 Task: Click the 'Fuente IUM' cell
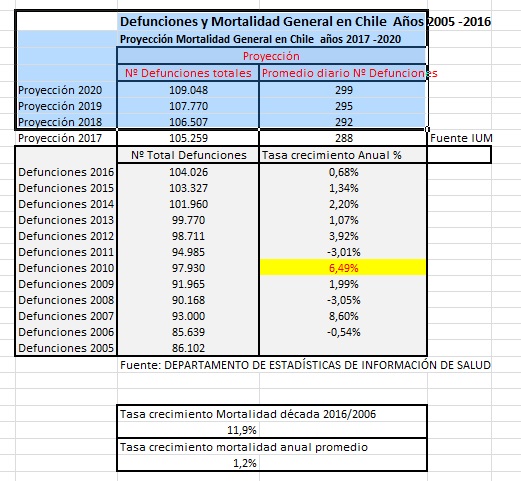461,138
